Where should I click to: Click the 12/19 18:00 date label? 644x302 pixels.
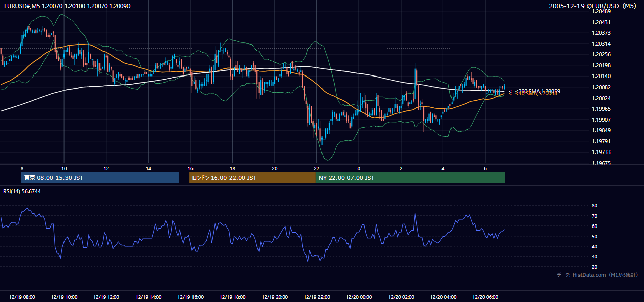click(233, 297)
